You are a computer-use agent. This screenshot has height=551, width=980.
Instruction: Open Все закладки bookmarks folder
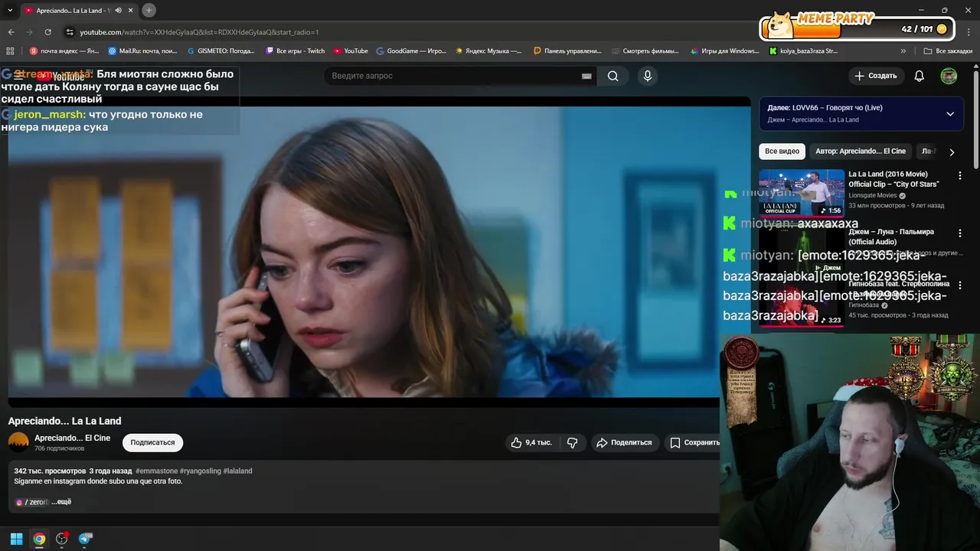click(x=948, y=51)
